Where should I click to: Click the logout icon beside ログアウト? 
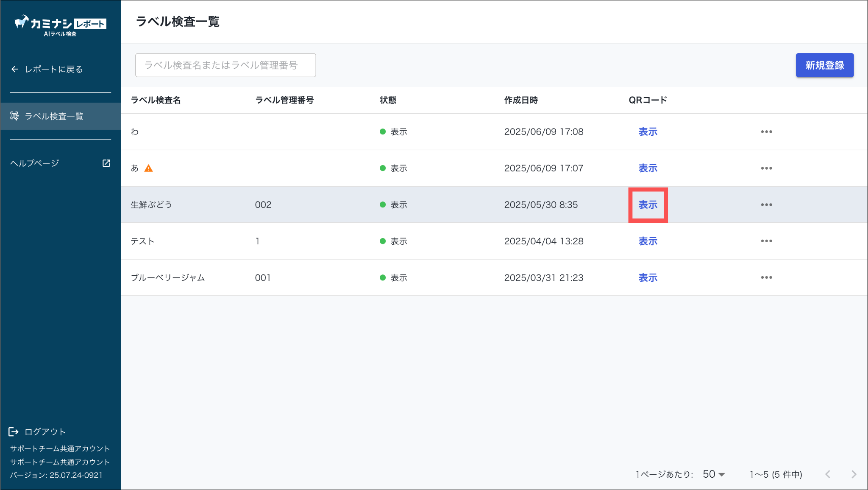click(x=14, y=432)
